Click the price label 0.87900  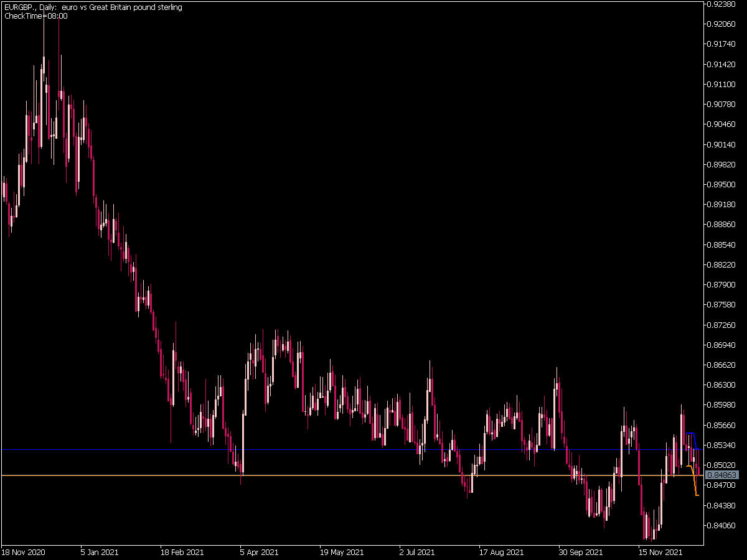pyautogui.click(x=722, y=284)
